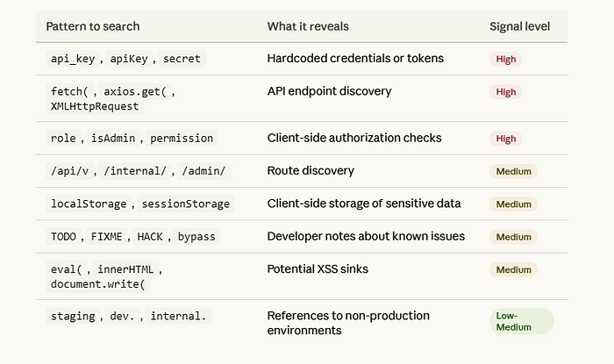Viewport: 614px width, 364px height.
Task: Click the 'Pattern to search' column header
Action: 93,26
